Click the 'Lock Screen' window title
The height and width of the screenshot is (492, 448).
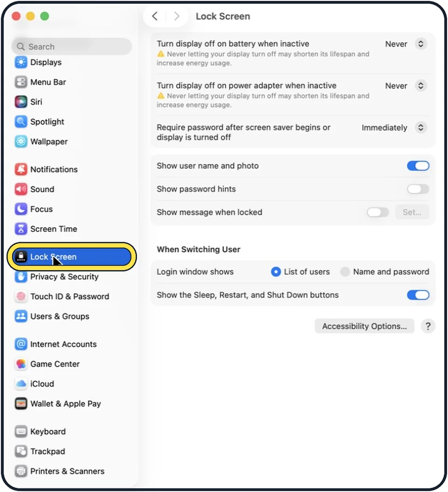coord(223,16)
